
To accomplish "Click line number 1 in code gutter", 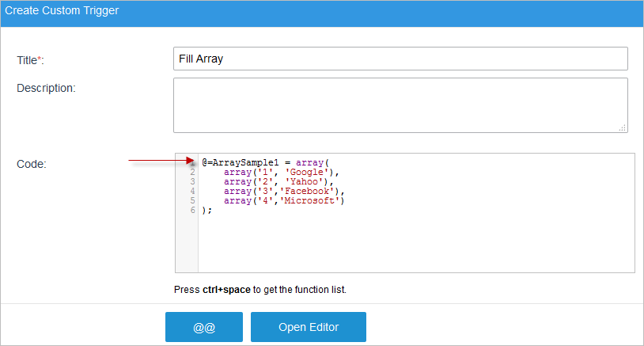I will [192, 162].
